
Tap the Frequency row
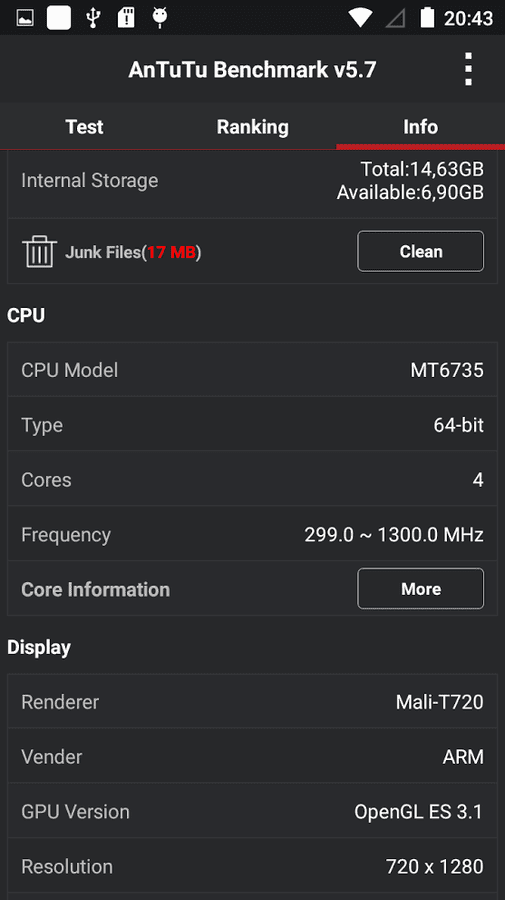click(x=252, y=534)
